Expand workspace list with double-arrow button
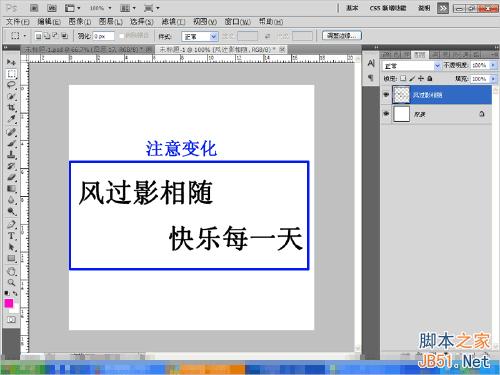 (x=443, y=8)
